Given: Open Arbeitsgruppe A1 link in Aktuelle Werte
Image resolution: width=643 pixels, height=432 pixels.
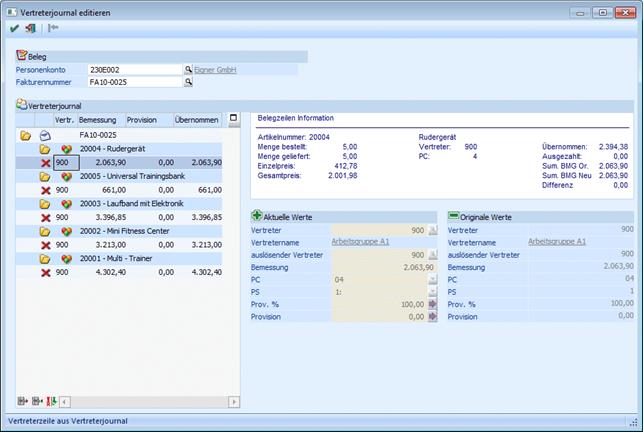Looking at the screenshot, I should (x=358, y=241).
